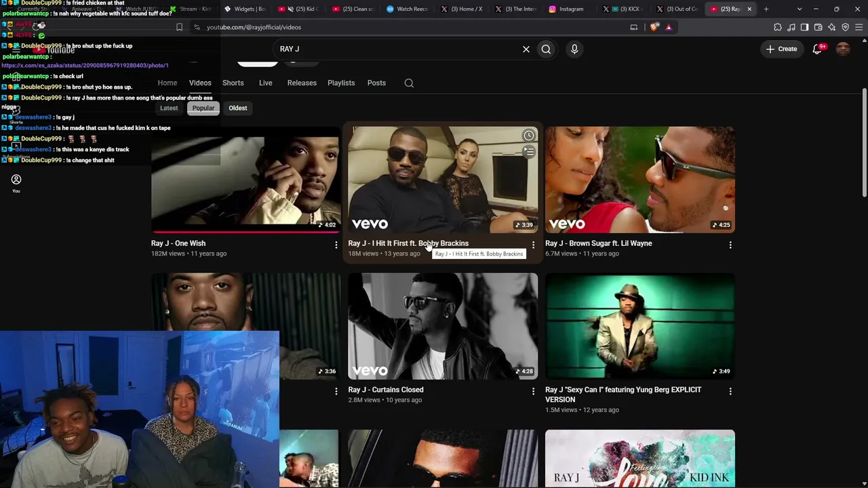Open options menu for Brown Sugar video
Image resolution: width=868 pixels, height=488 pixels.
(730, 245)
